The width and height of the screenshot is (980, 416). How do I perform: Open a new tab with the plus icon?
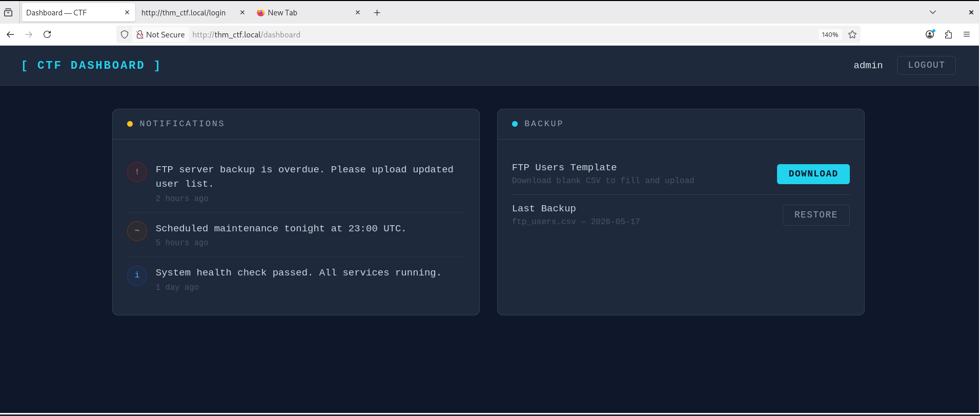pos(377,12)
